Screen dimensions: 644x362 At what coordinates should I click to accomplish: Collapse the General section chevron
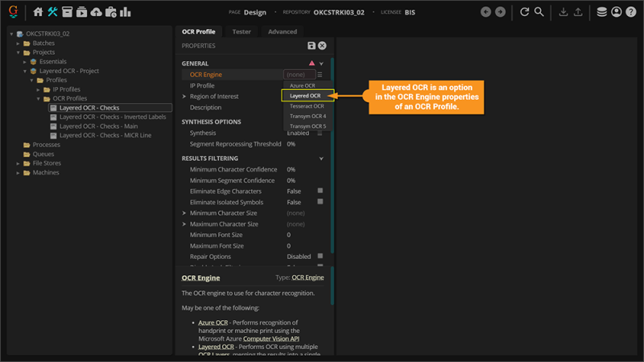pos(321,64)
